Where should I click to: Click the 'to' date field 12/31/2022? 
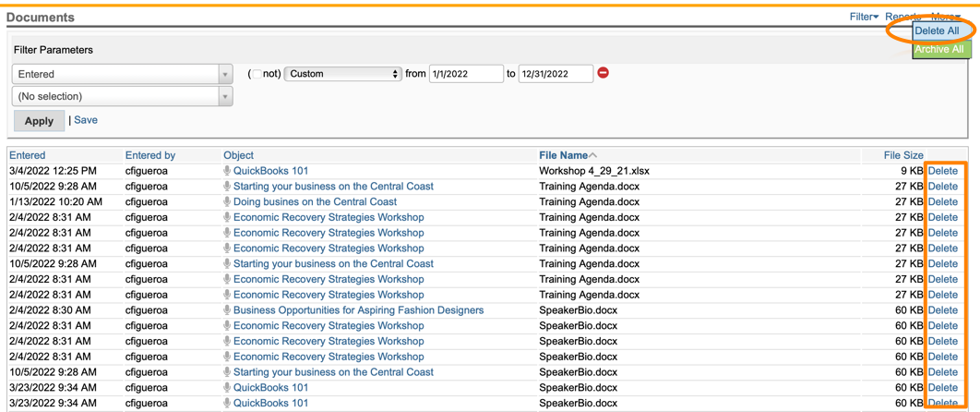point(555,74)
